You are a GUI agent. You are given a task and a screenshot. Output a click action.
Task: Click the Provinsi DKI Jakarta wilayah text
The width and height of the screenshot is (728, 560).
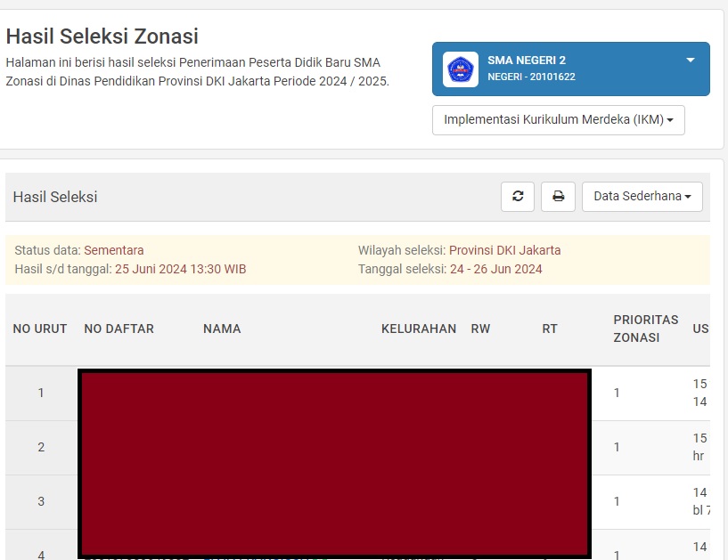506,250
